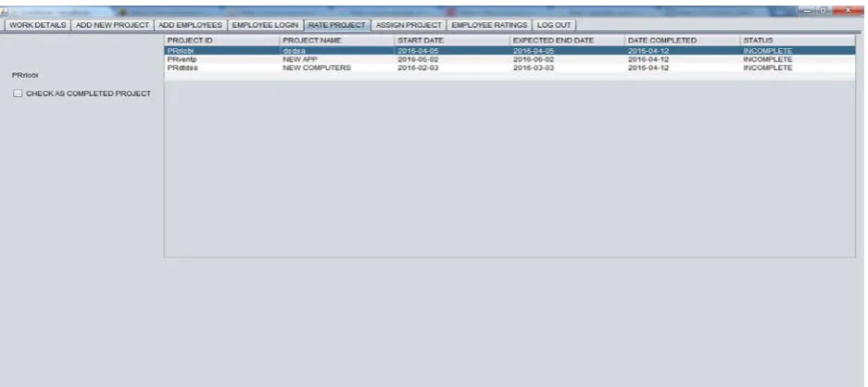Select the EMPLOYEE LOGIN tab

pos(265,25)
